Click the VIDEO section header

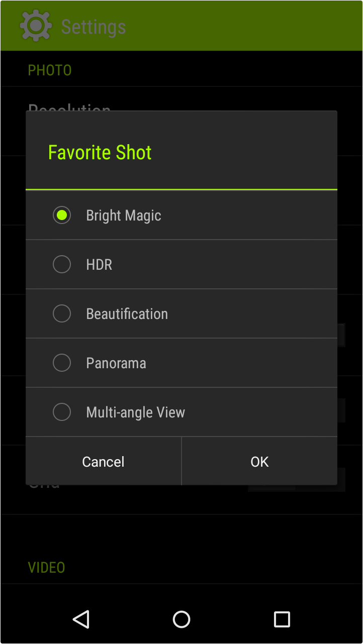coord(47,568)
